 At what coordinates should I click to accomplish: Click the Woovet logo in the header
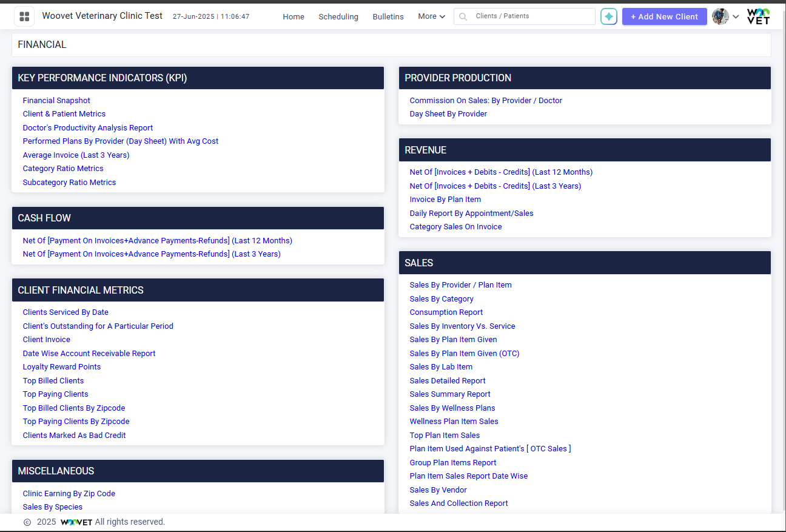click(758, 16)
